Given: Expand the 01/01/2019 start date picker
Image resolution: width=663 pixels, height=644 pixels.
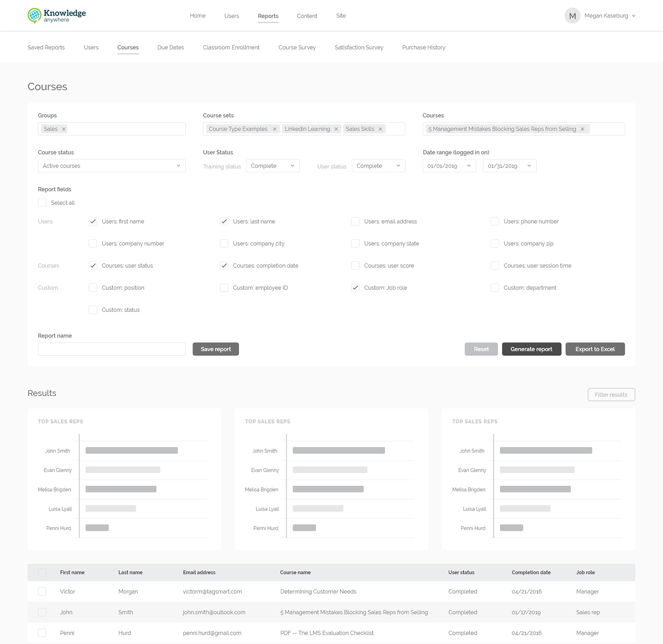Looking at the screenshot, I should tap(449, 165).
